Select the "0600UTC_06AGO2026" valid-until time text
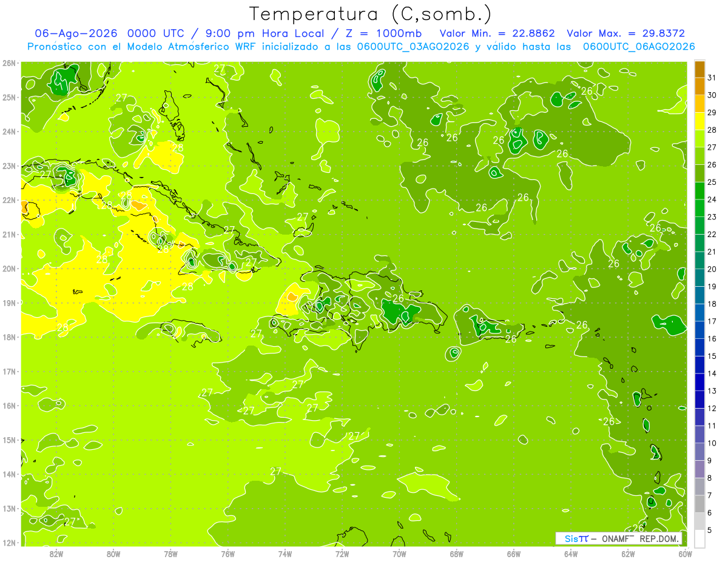The image size is (728, 562). pos(639,47)
